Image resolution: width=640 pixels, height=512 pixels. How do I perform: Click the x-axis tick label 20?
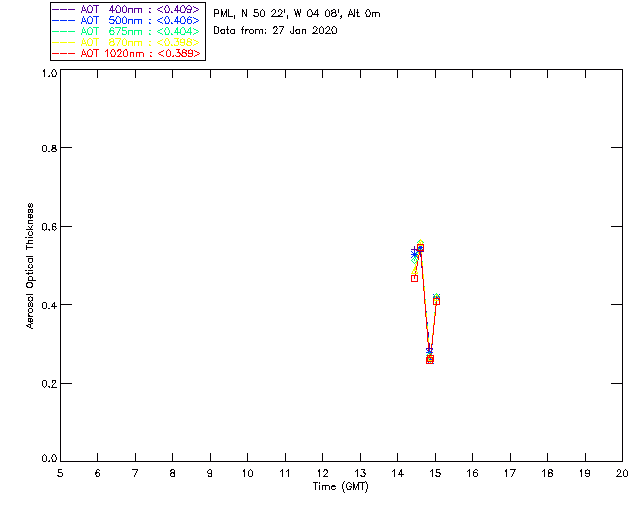(x=622, y=473)
